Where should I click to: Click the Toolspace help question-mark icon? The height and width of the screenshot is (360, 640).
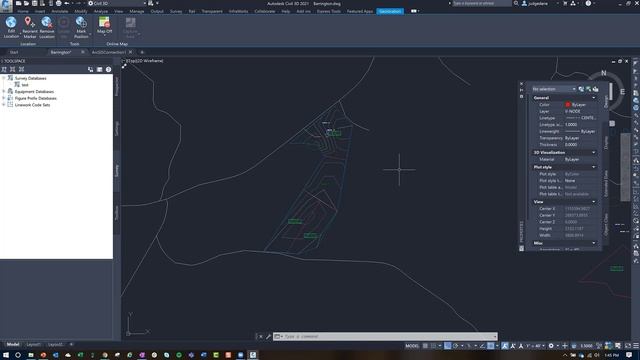pyautogui.click(x=109, y=69)
